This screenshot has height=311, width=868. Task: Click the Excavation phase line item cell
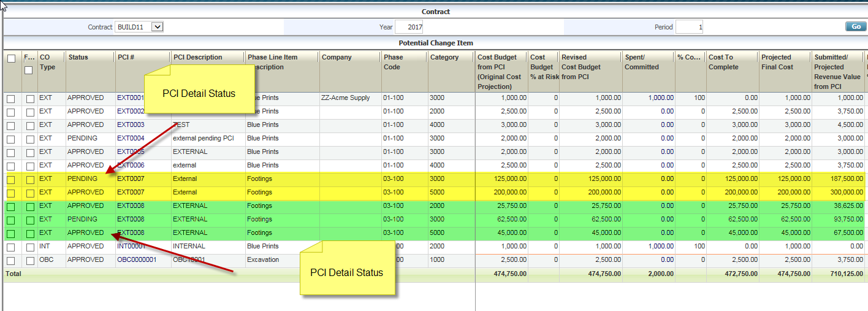pyautogui.click(x=264, y=260)
